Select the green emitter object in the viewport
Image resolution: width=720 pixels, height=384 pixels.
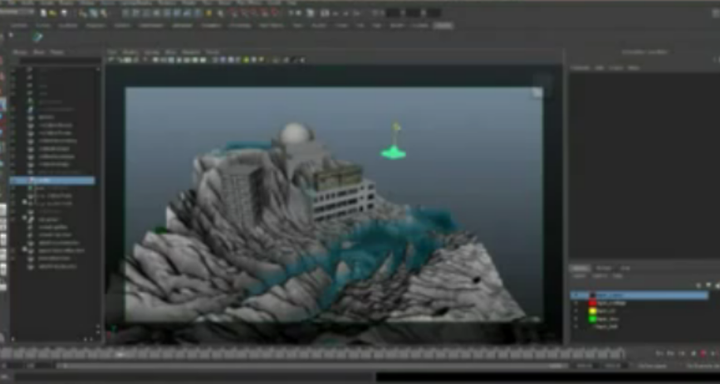coord(394,153)
